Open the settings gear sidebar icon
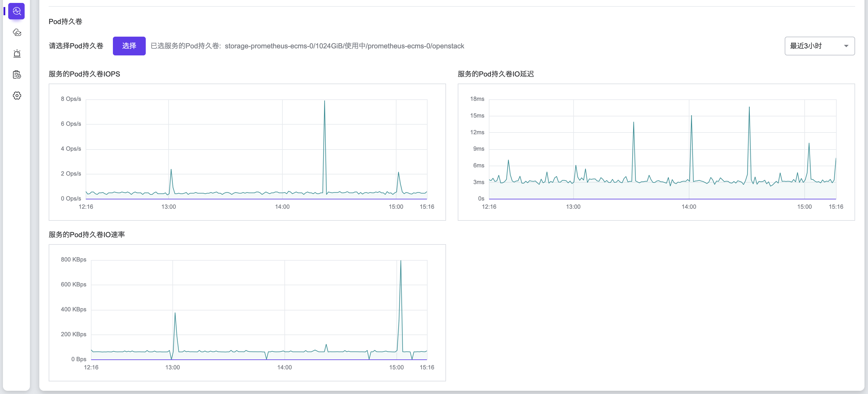 pyautogui.click(x=17, y=96)
